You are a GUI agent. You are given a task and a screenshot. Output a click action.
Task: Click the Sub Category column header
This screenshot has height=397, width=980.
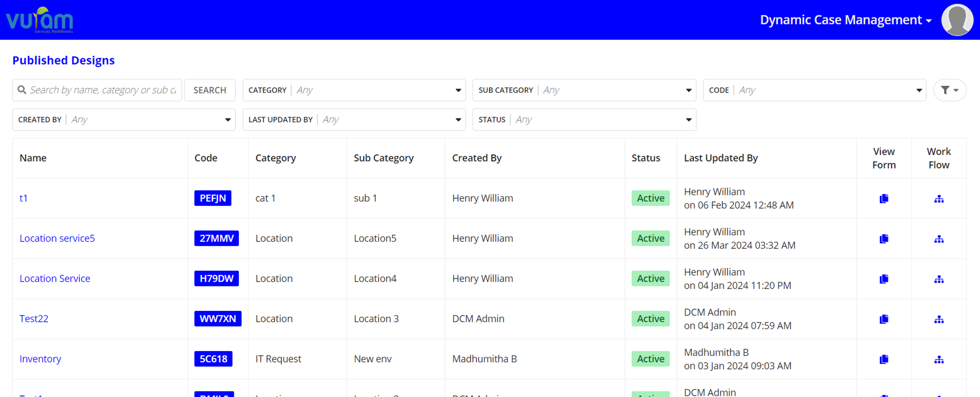[x=384, y=158]
